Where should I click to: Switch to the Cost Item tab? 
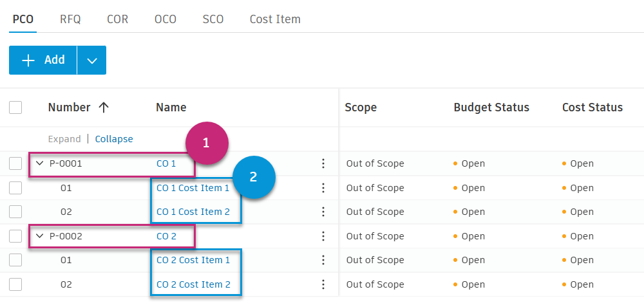click(275, 19)
